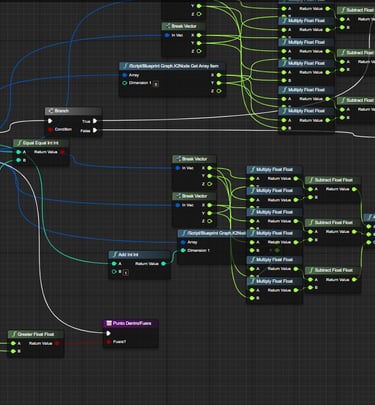Click the Return Value pin on Add Int Int
This screenshot has width=375, height=405.
163,263
